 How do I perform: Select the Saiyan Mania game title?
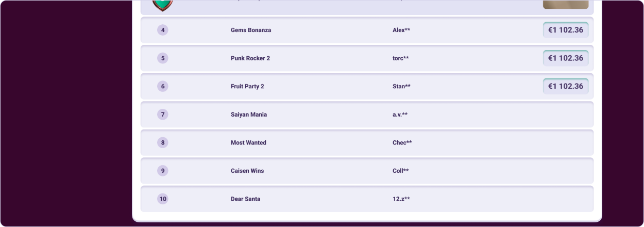(249, 115)
